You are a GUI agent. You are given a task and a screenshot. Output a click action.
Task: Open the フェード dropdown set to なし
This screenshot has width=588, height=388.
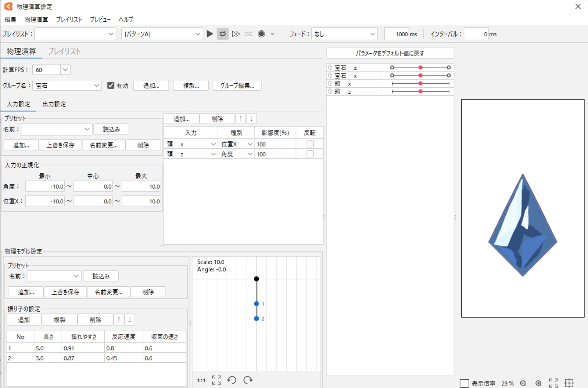pos(372,34)
